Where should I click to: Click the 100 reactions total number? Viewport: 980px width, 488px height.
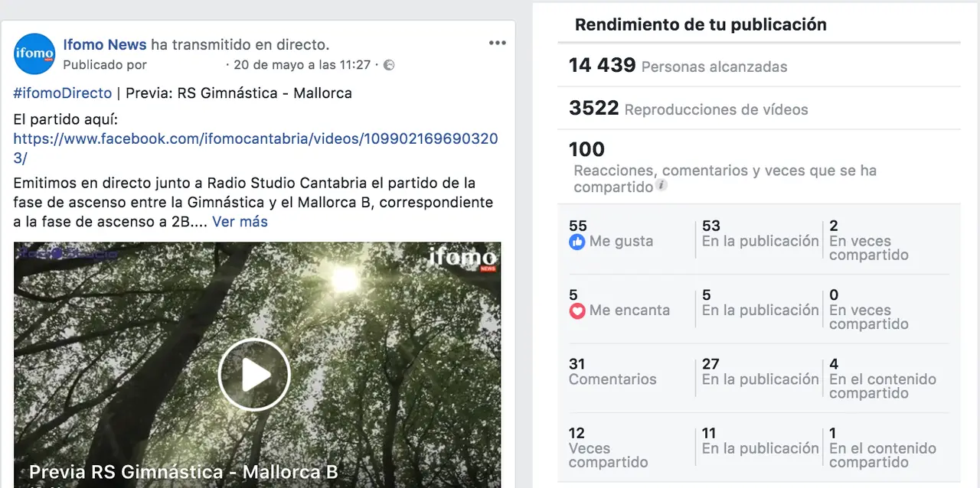[x=586, y=149]
